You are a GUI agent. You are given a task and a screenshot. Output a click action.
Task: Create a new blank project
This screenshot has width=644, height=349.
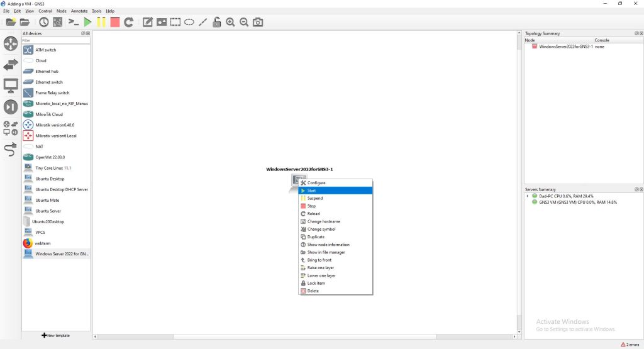point(11,22)
